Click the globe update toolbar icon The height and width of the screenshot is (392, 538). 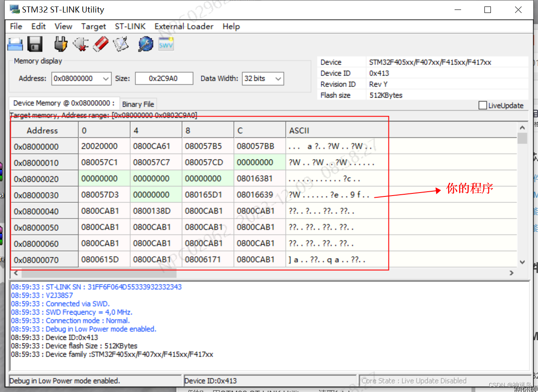tap(146, 44)
